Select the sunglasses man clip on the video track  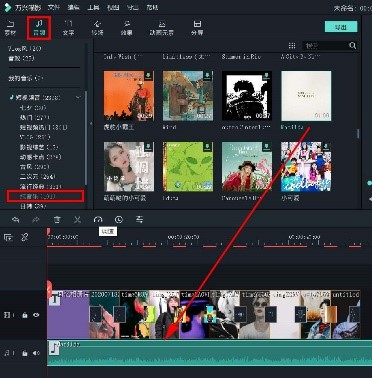255,314
